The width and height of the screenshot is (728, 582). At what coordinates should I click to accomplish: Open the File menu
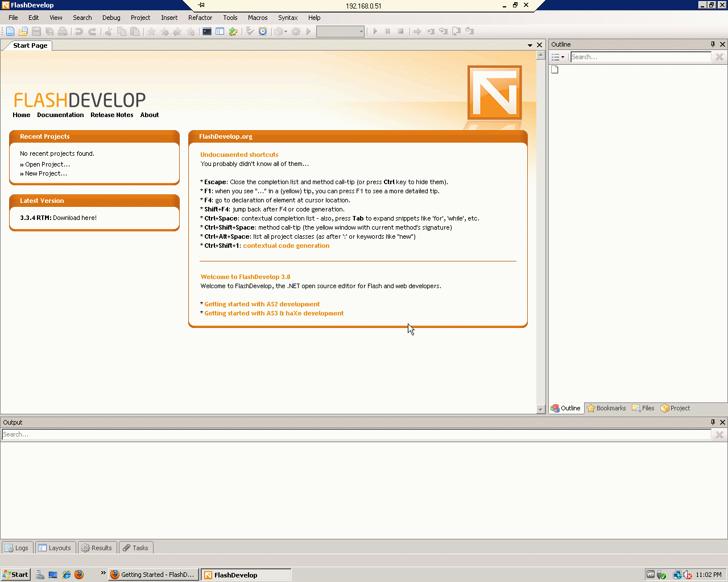point(13,18)
